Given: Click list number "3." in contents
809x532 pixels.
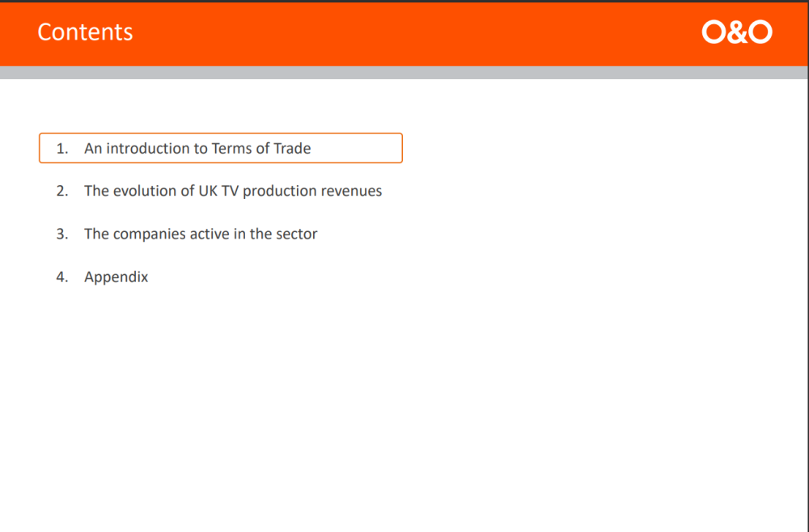Looking at the screenshot, I should pyautogui.click(x=61, y=234).
